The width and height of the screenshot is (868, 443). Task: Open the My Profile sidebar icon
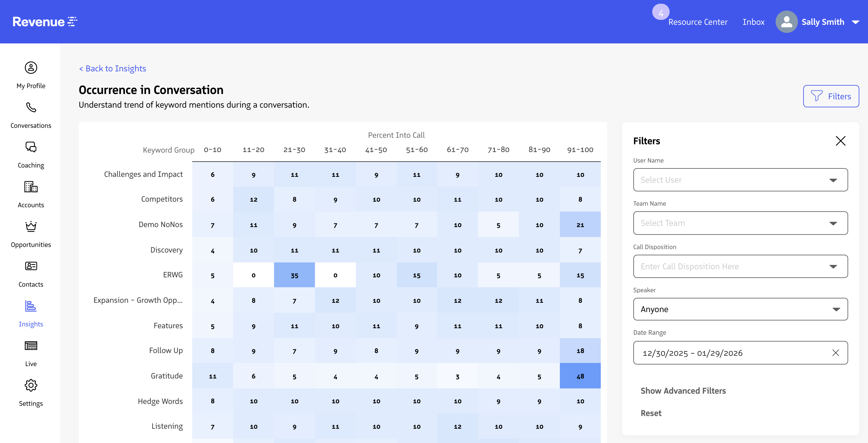31,68
